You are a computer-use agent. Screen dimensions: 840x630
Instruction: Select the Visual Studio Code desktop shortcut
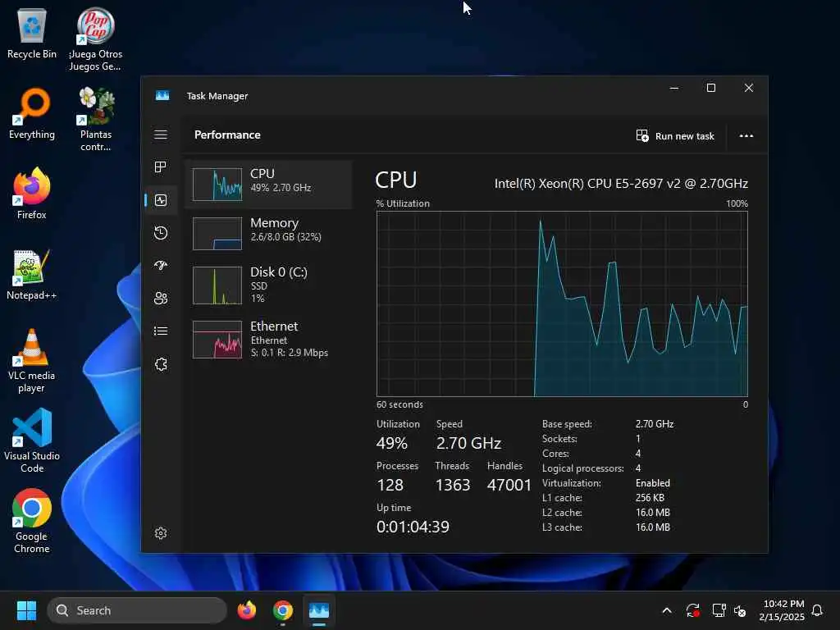pyautogui.click(x=32, y=441)
